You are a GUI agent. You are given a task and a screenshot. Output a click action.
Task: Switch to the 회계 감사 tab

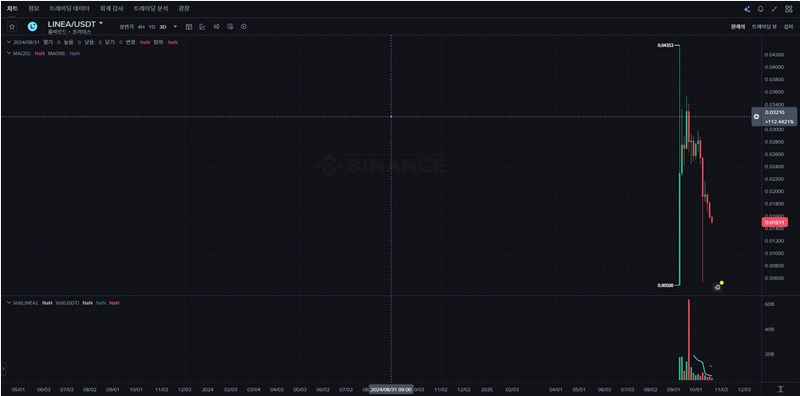tap(111, 9)
